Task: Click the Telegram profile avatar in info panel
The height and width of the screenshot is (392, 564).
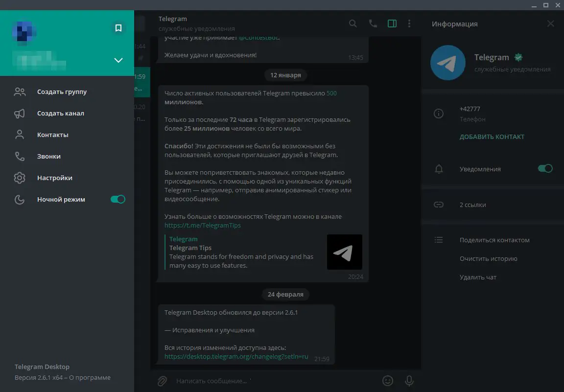Action: [x=448, y=63]
